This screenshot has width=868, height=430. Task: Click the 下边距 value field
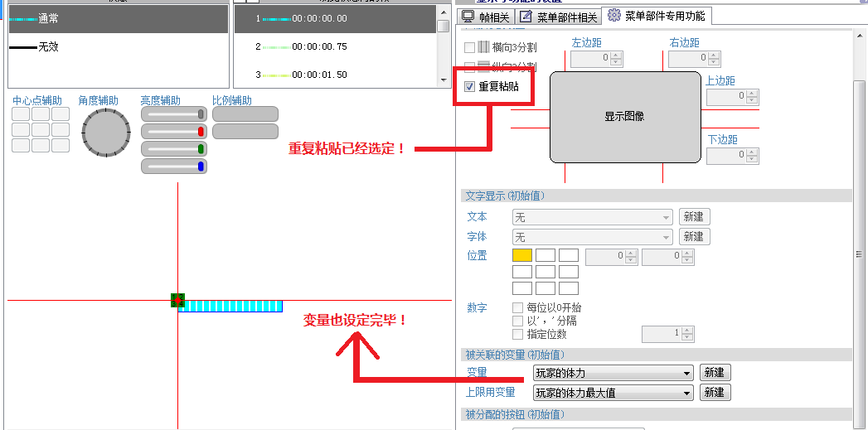coord(733,156)
